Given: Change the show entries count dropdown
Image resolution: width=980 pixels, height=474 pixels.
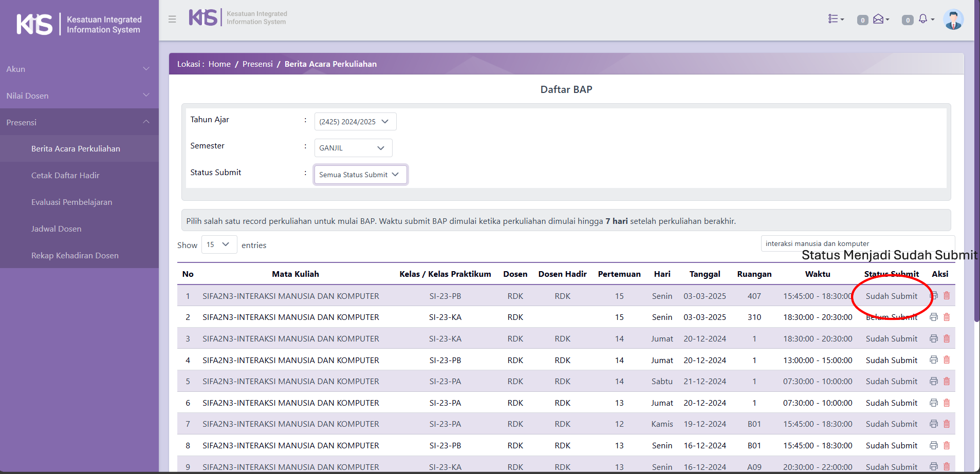Looking at the screenshot, I should [219, 244].
